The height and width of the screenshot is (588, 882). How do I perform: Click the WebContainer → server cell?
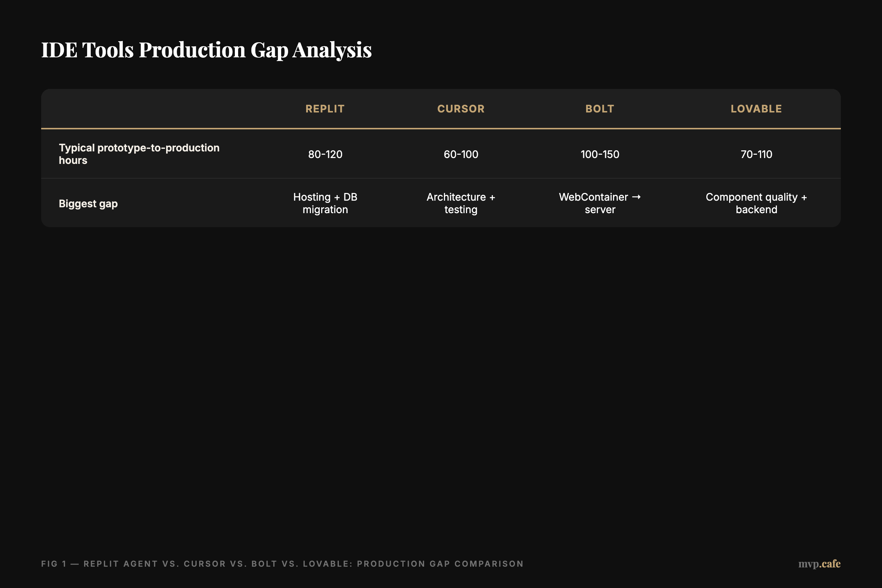(599, 203)
